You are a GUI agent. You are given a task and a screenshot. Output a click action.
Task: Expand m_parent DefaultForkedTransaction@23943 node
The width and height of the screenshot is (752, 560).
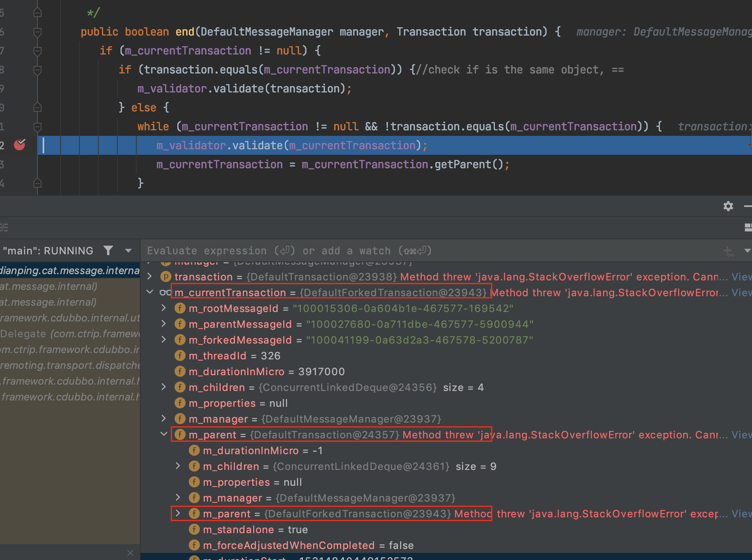[178, 513]
